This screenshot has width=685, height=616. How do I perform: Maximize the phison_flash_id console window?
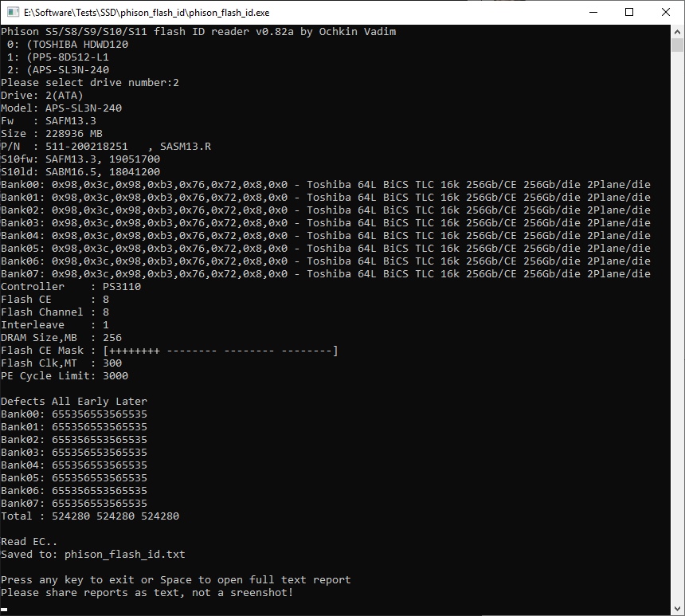tap(629, 12)
